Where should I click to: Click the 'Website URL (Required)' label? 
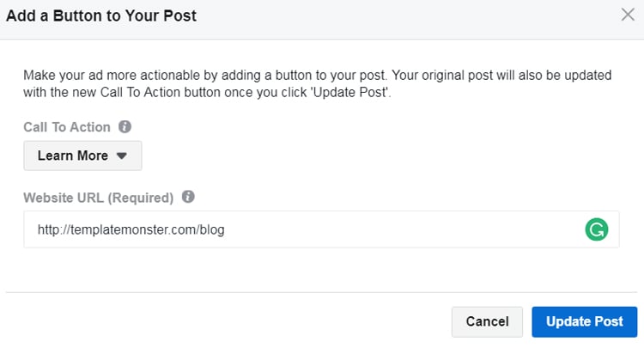[99, 198]
